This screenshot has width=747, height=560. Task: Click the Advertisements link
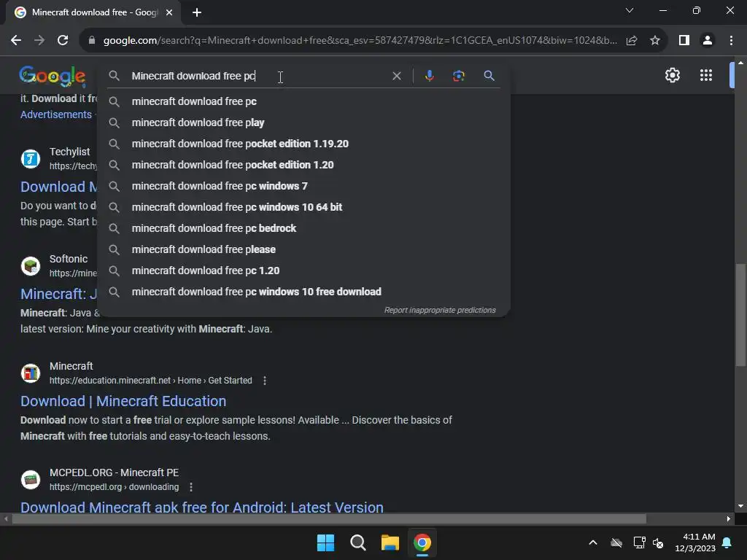pyautogui.click(x=56, y=114)
